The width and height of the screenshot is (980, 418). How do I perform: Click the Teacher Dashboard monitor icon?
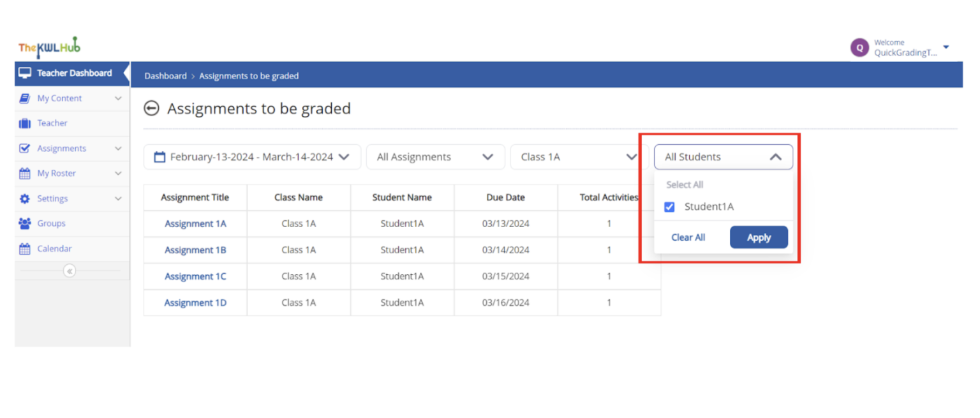(25, 73)
